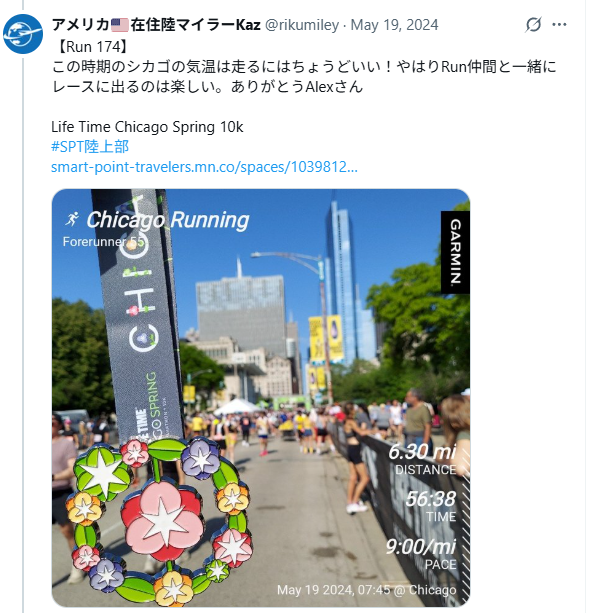The image size is (608, 613).
Task: Click the Forerunner 55 label on photo
Action: point(104,242)
